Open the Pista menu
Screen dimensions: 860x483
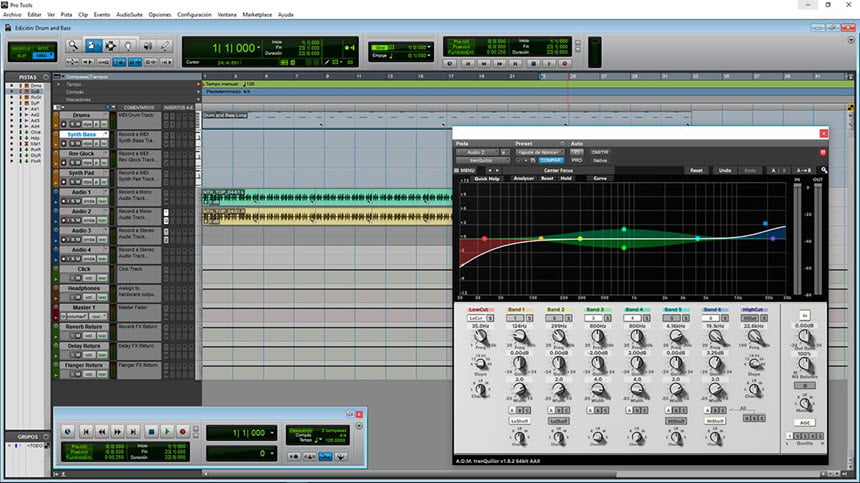pos(66,15)
